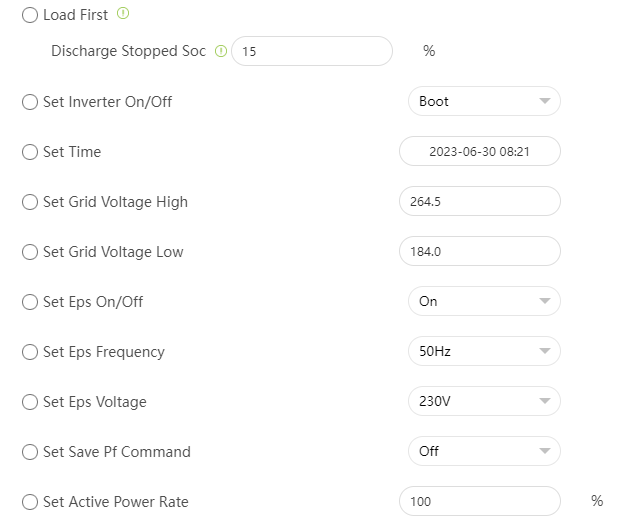Screen dimensions: 627x518
Task: Select Set Inverter On/Off radio option
Action: pos(30,102)
